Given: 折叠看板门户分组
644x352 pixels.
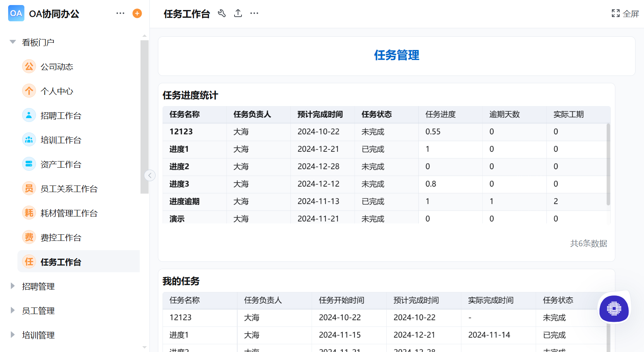Looking at the screenshot, I should pos(12,42).
